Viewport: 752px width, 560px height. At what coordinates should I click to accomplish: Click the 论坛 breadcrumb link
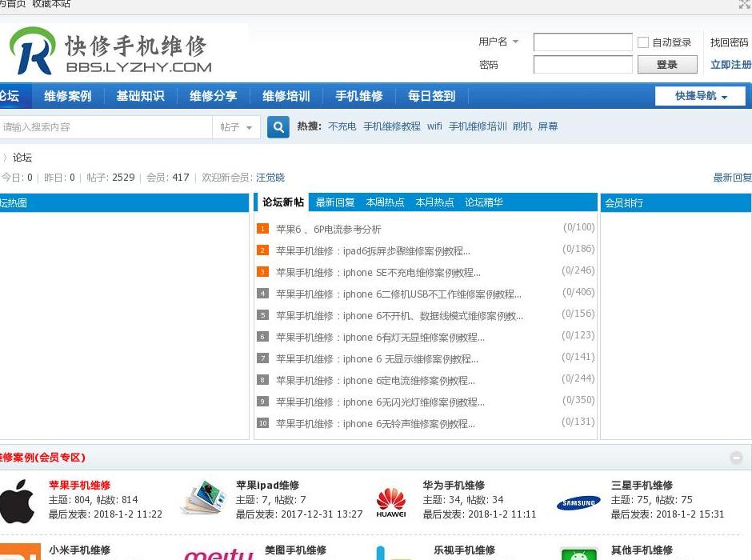22,158
